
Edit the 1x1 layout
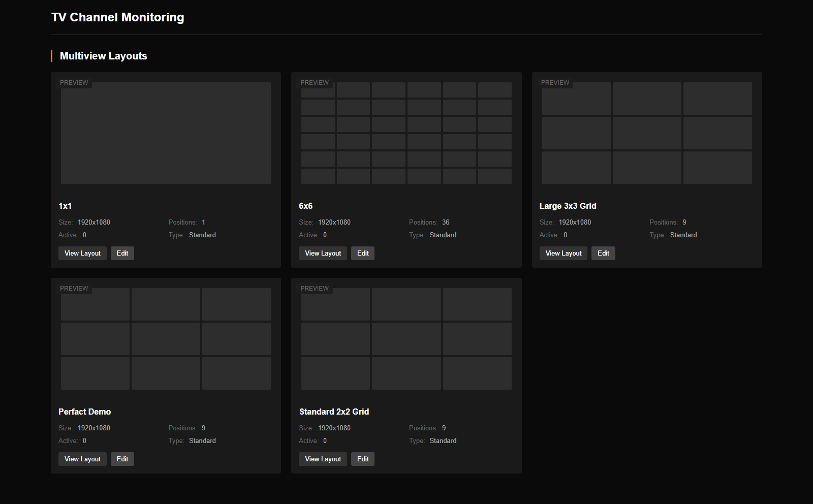122,253
